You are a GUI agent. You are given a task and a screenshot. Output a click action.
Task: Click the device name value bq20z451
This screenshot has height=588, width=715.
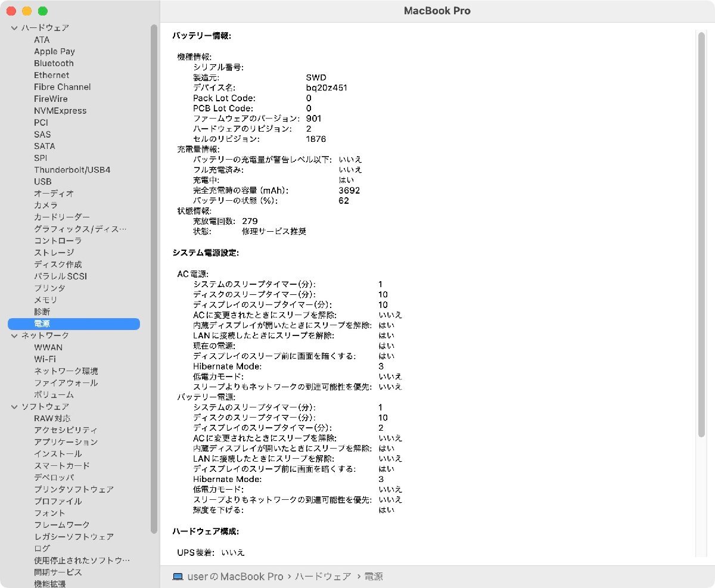[x=327, y=88]
